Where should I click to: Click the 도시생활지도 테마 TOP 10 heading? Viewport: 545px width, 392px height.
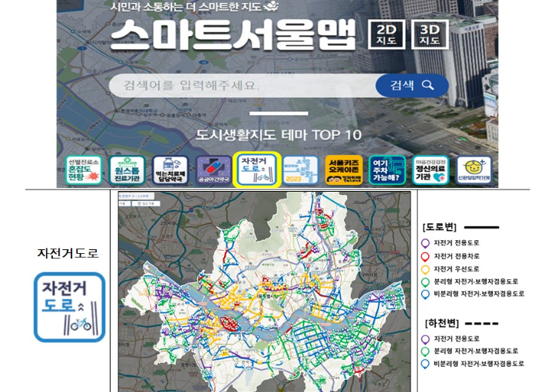tap(279, 135)
